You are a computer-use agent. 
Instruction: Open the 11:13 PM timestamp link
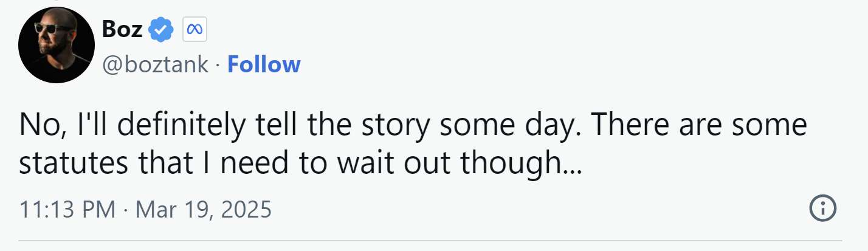67,210
